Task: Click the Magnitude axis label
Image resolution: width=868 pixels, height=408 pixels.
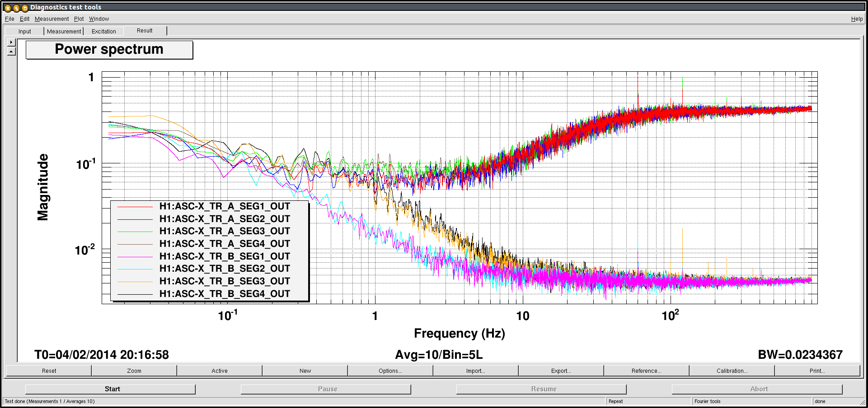Action: [x=43, y=187]
